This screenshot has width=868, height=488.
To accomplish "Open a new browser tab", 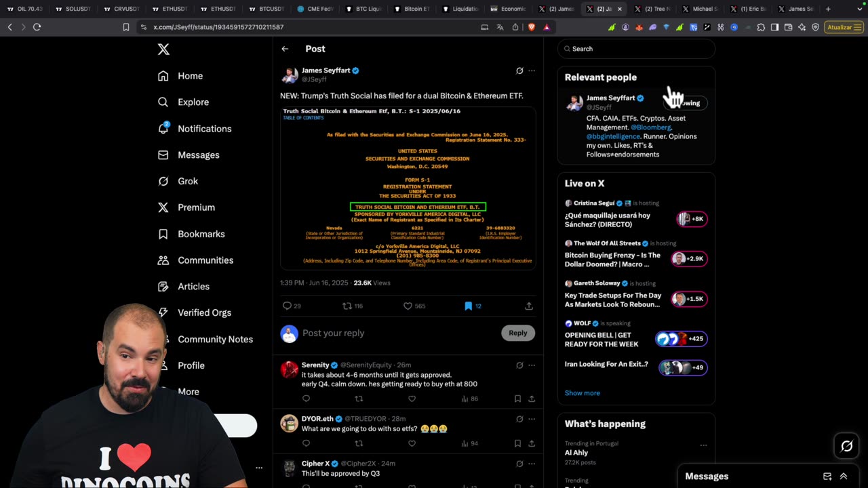I will coord(828,9).
